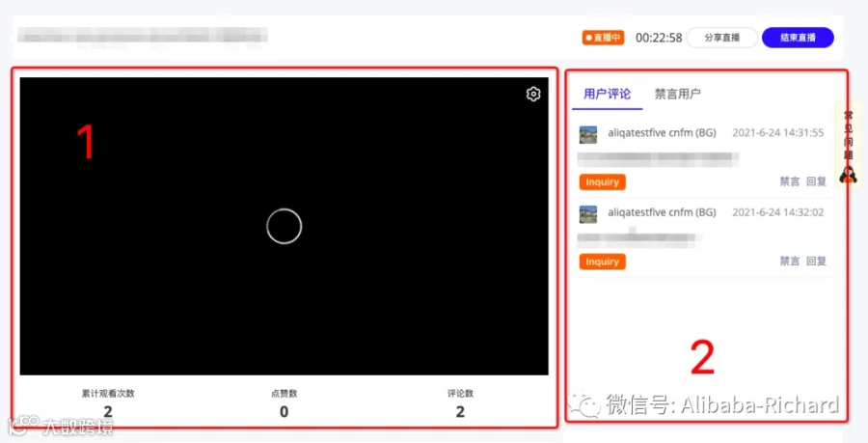Click the 累计观看次数 label
868x443 pixels.
coord(108,394)
